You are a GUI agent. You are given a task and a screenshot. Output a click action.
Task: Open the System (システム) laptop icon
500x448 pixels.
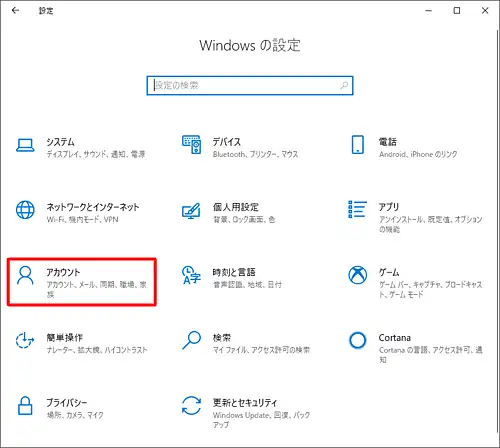click(25, 146)
